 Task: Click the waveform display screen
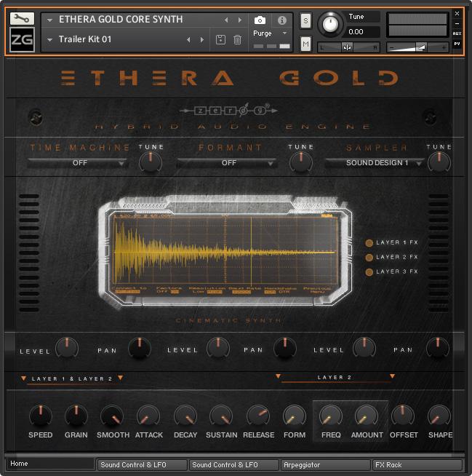[225, 253]
